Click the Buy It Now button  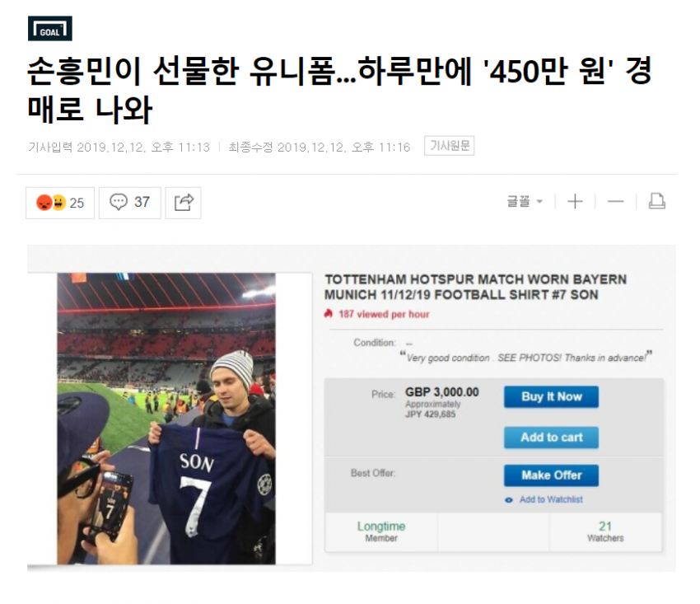point(551,396)
